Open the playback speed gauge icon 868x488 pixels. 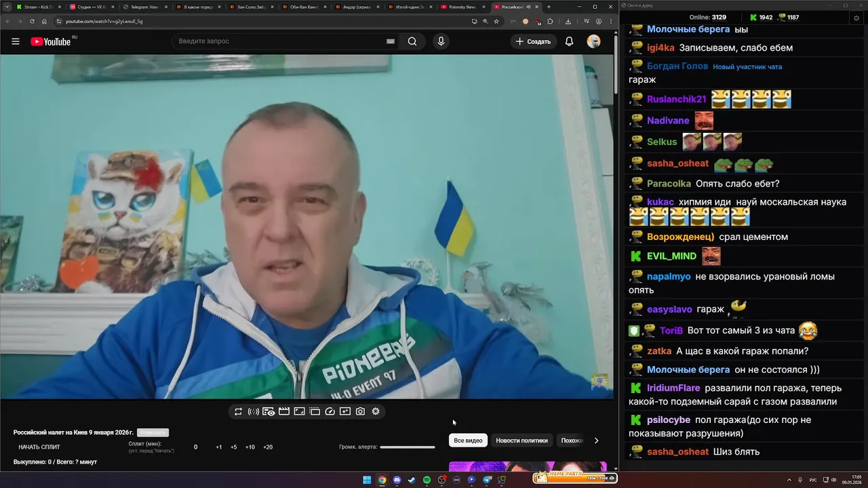(330, 411)
